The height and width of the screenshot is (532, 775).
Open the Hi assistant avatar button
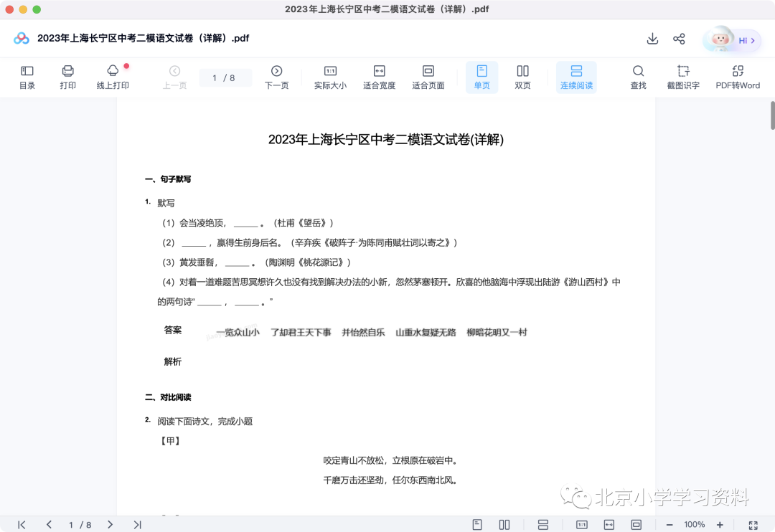pos(732,39)
